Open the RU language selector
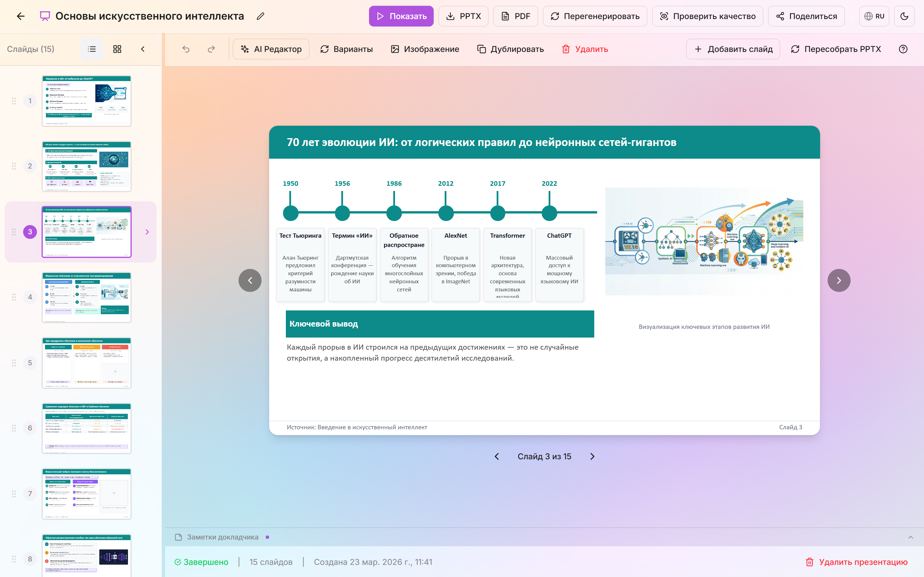The width and height of the screenshot is (924, 577). coord(874,16)
